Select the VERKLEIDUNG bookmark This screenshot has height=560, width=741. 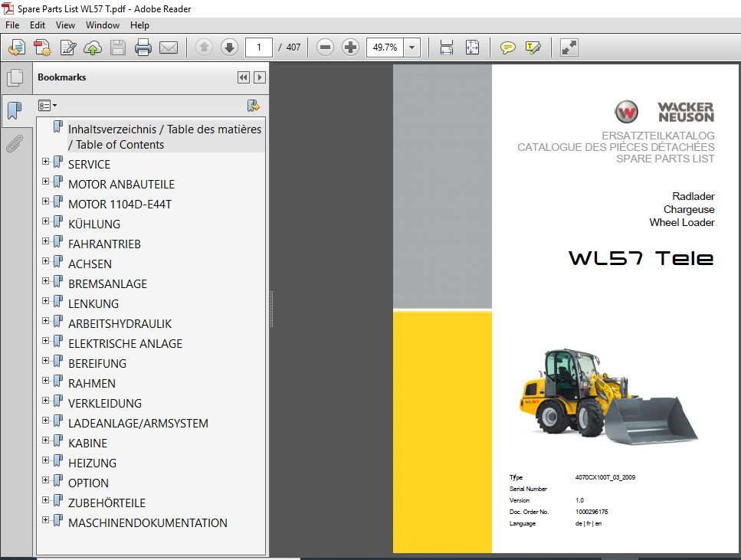105,403
